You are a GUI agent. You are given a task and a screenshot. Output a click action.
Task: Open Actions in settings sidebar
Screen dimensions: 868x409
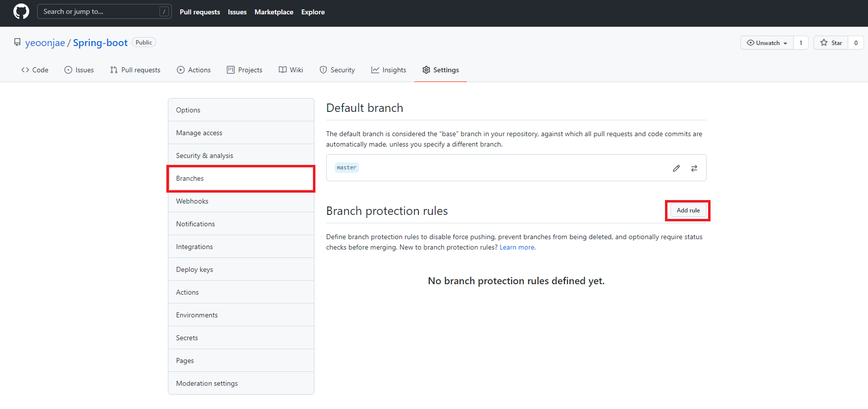[x=241, y=292]
